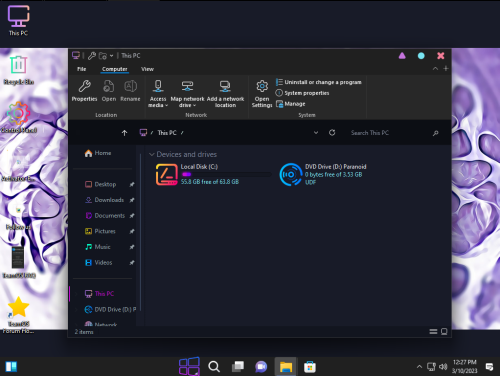Select Documents in navigation pane
This screenshot has width=500, height=376.
point(105,216)
